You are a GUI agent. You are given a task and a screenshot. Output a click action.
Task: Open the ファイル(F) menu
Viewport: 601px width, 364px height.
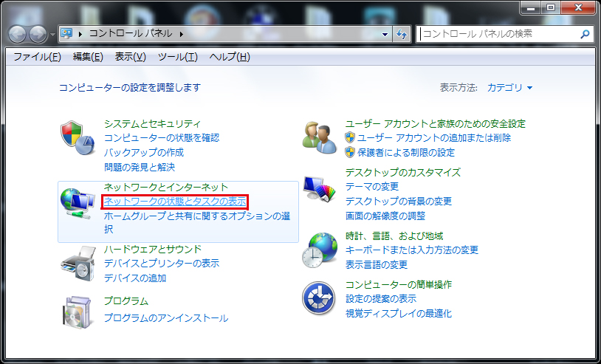pos(37,57)
